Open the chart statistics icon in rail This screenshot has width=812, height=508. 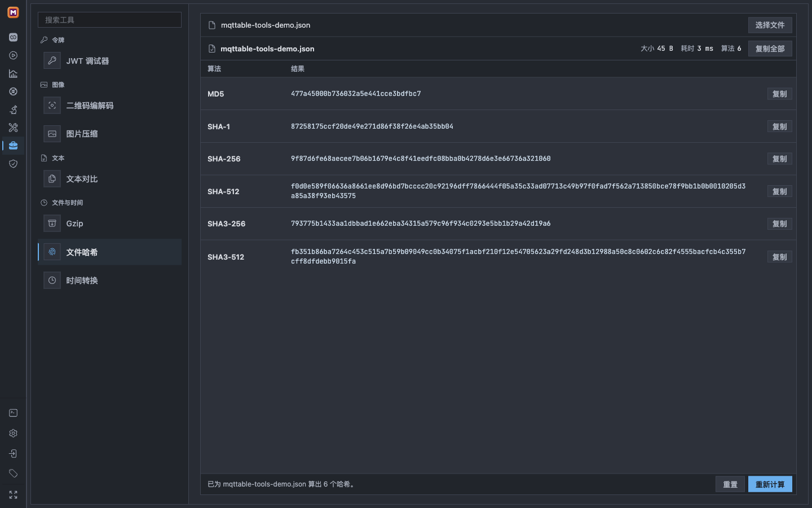(x=13, y=73)
